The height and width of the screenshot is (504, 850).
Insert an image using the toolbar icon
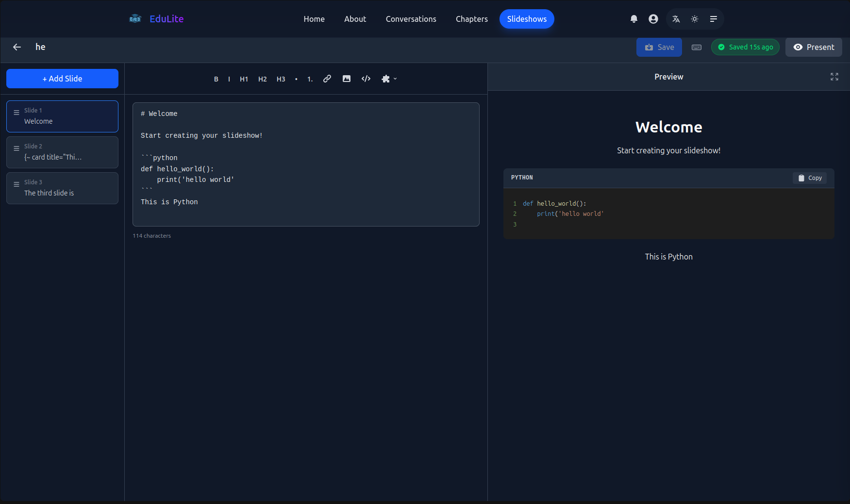(x=347, y=79)
